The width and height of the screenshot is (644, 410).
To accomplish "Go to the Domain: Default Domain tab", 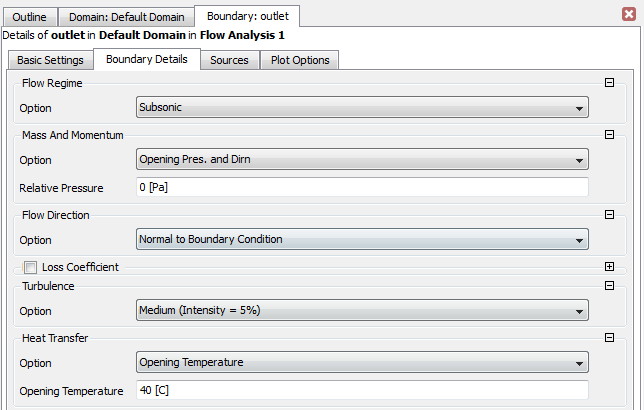I will click(x=125, y=17).
